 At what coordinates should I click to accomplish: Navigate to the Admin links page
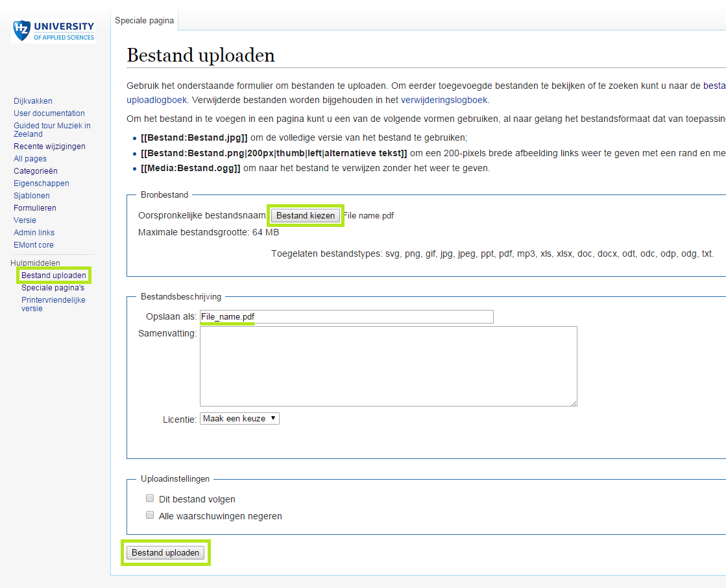coord(34,232)
